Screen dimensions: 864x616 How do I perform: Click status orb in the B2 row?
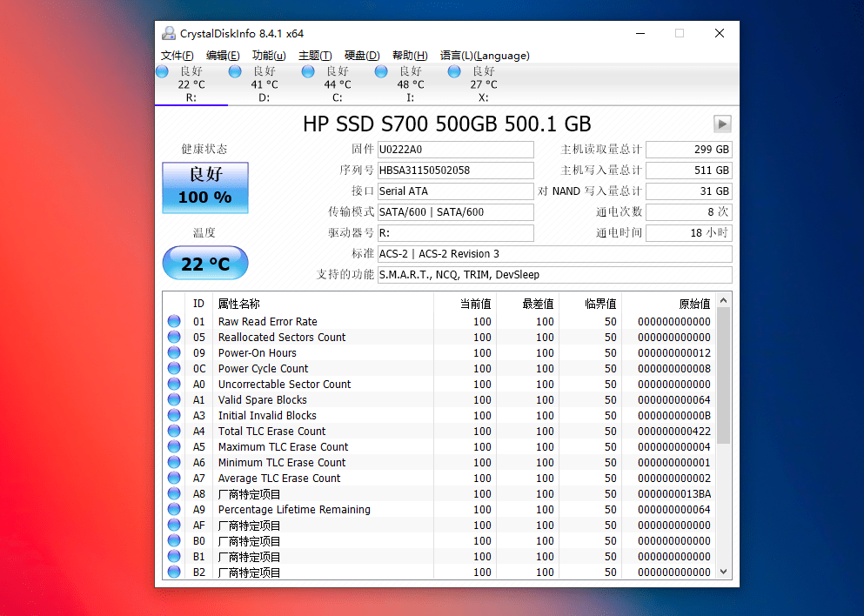click(x=174, y=572)
